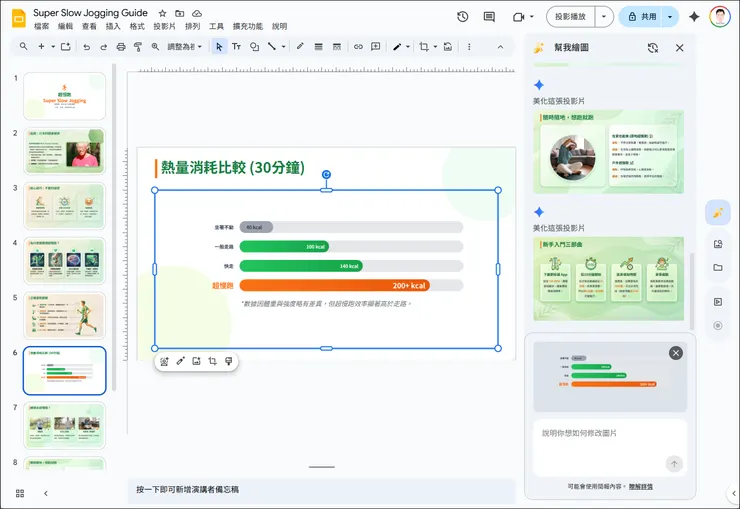Check cloud save status icon
Viewport: 740px width, 509px height.
(197, 13)
